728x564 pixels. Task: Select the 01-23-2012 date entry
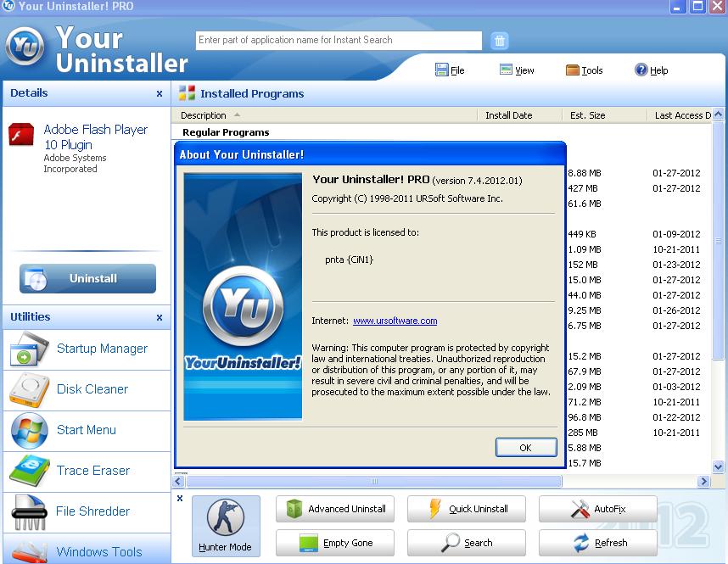676,265
